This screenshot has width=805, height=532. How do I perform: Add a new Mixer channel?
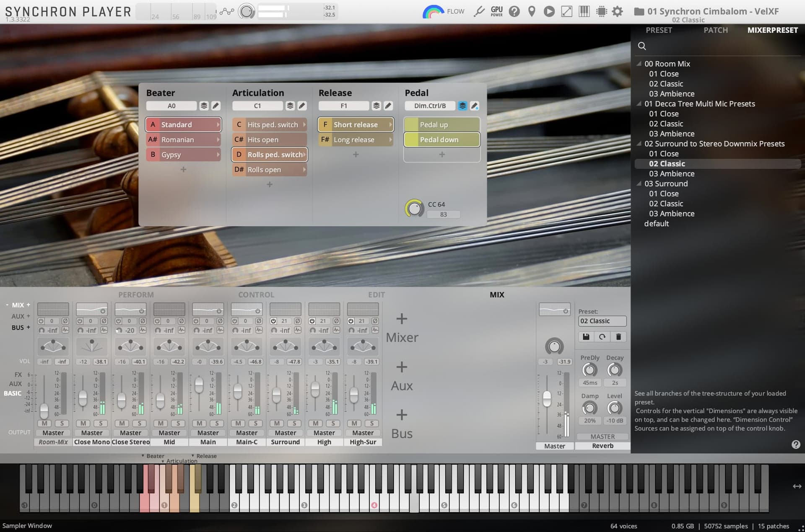tap(402, 328)
